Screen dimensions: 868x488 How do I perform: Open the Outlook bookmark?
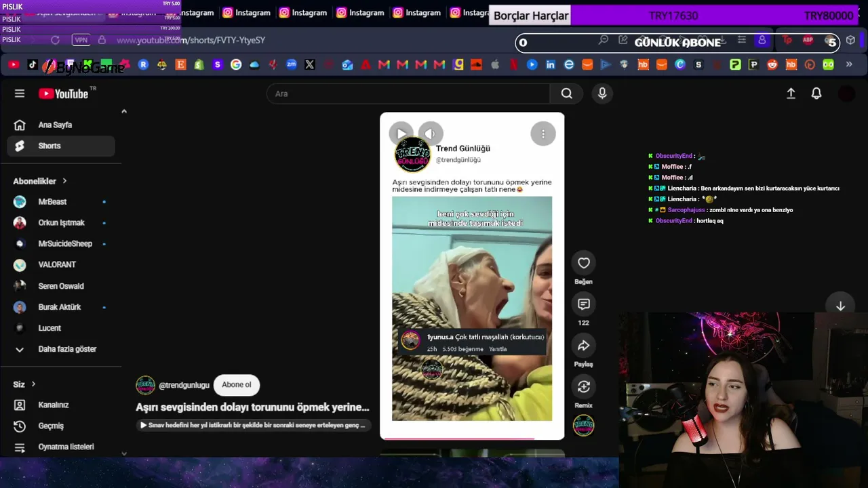347,65
